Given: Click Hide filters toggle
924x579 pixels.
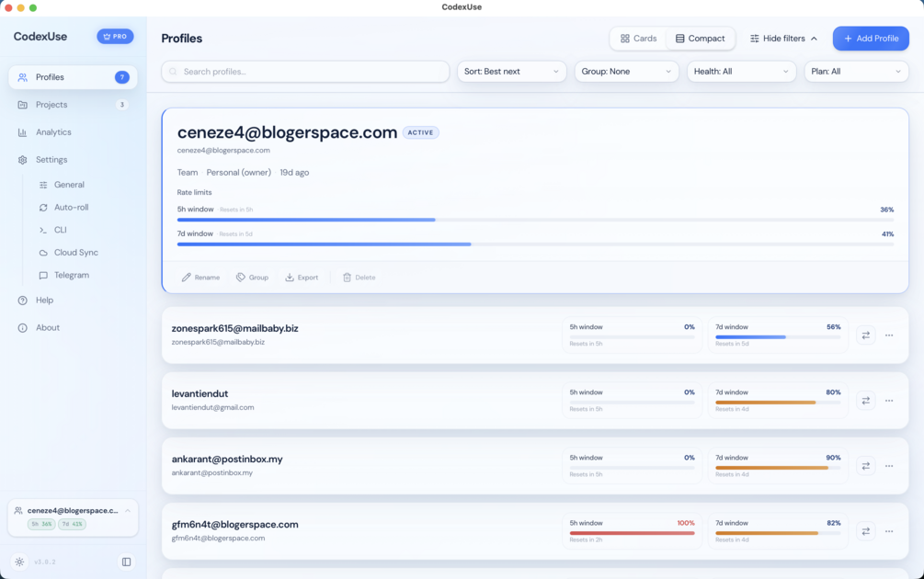Looking at the screenshot, I should click(x=783, y=39).
